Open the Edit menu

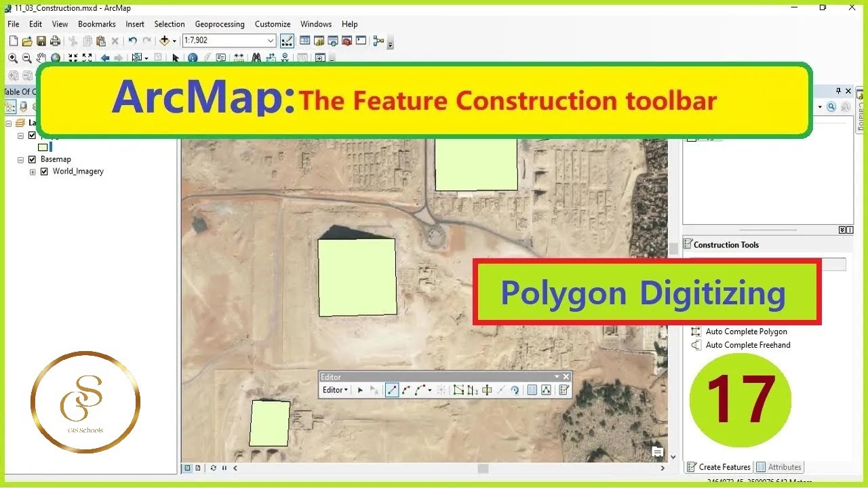(35, 24)
